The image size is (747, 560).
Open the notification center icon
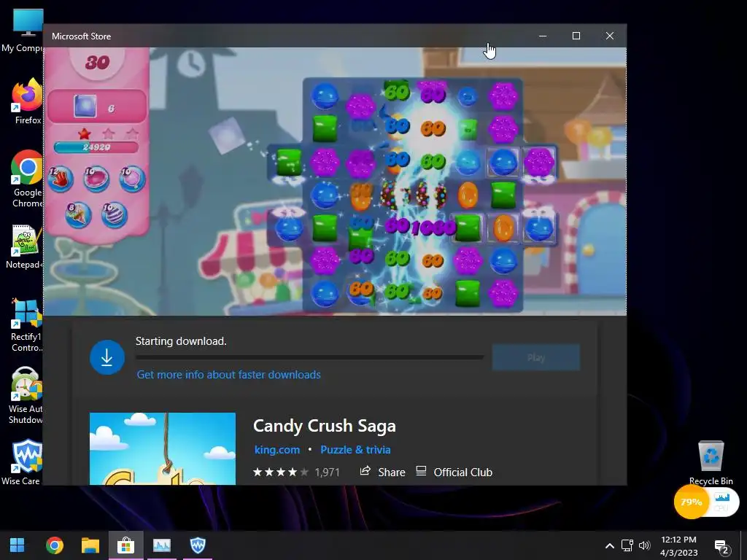click(722, 547)
